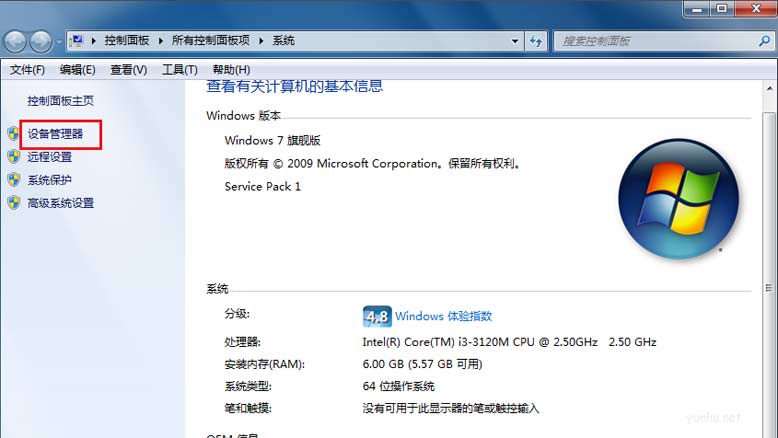Open the 工具(T) menu
Image resolution: width=778 pixels, height=438 pixels.
coord(180,70)
